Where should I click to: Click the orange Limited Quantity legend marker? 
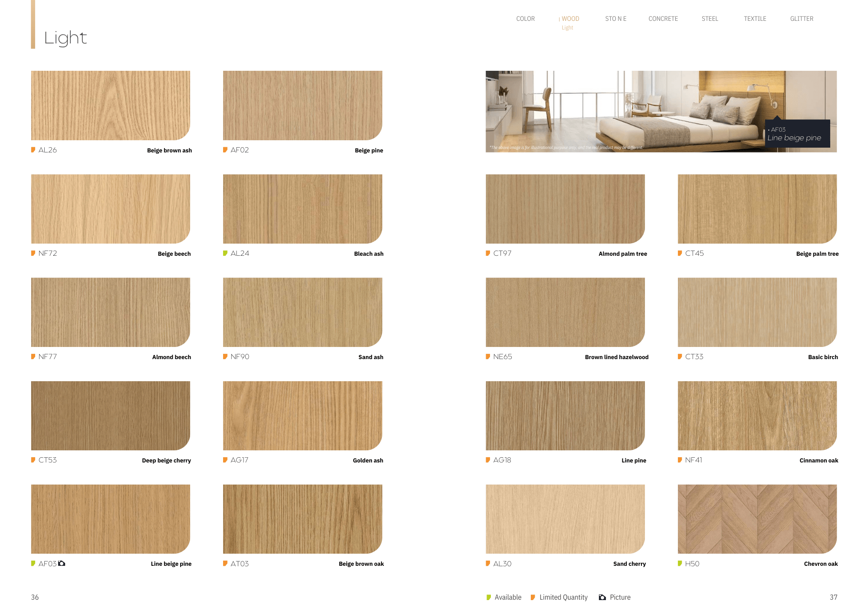click(533, 597)
